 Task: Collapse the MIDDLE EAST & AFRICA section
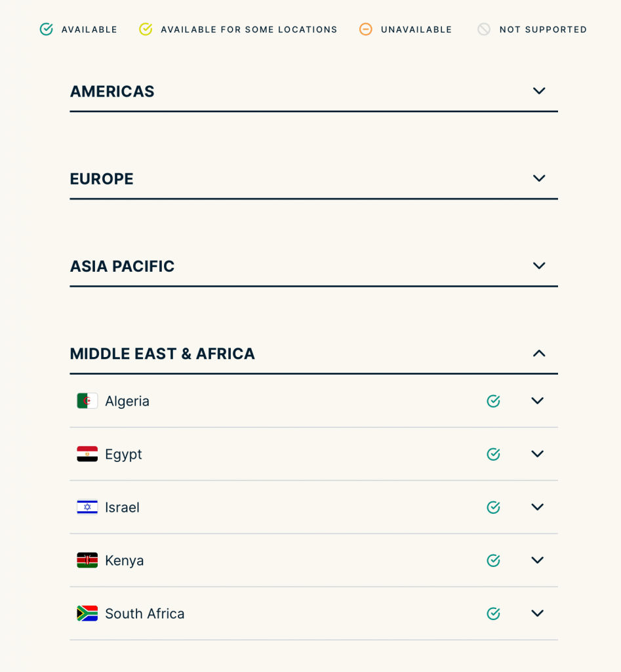(x=539, y=353)
